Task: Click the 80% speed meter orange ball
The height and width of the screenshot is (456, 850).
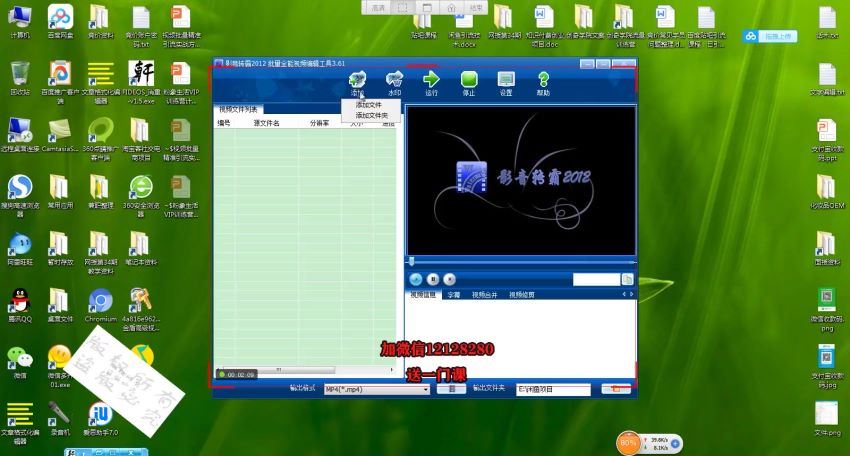Action: pyautogui.click(x=628, y=443)
